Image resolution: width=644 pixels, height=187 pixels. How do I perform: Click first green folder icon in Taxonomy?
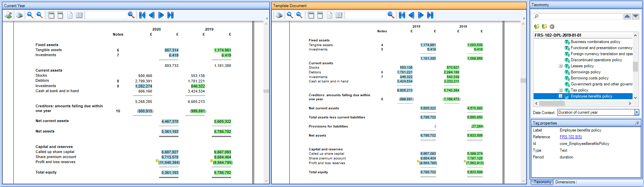tap(537, 27)
